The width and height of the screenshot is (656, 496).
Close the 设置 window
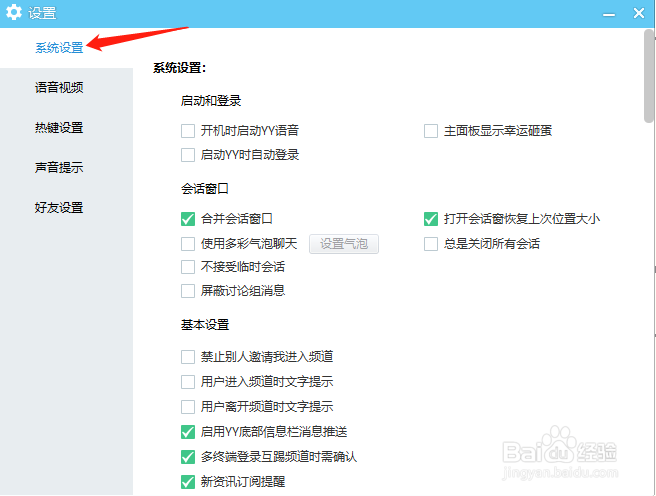639,13
